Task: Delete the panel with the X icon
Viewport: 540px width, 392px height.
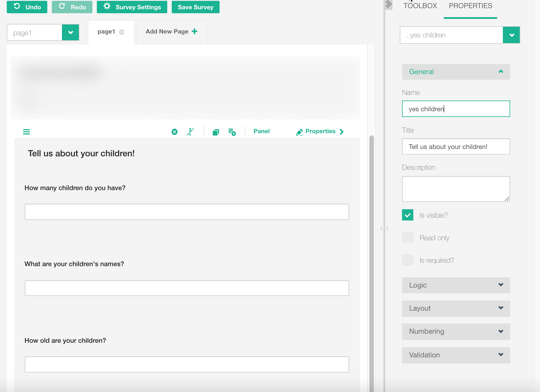Action: pos(175,132)
